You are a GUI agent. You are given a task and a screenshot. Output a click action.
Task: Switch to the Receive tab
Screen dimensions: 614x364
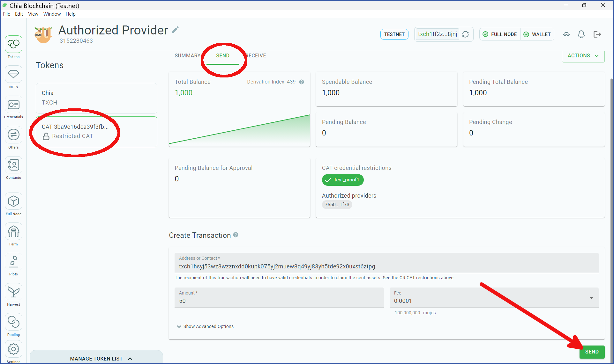coord(255,55)
